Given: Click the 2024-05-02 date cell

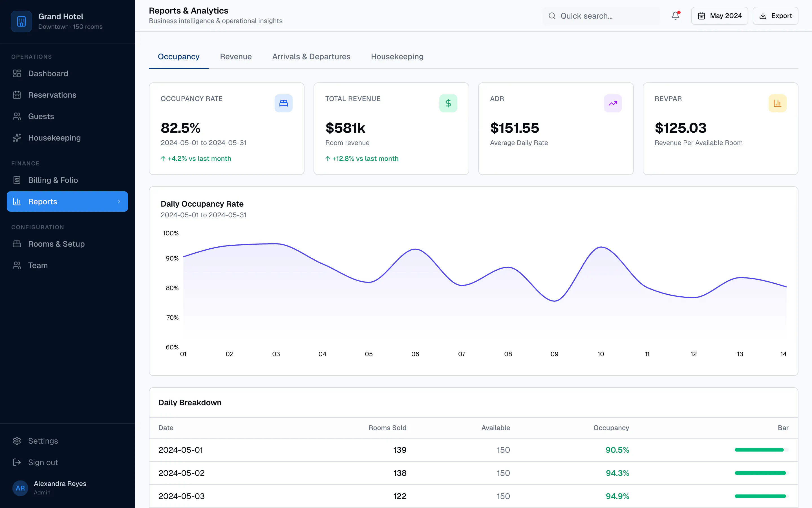Looking at the screenshot, I should coord(181,473).
